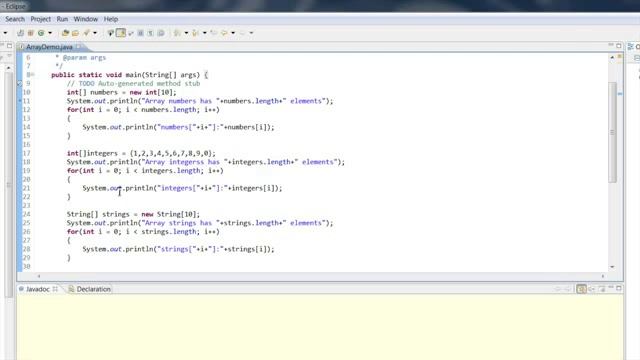The width and height of the screenshot is (640, 360).
Task: Select the ArrayDemo.java editor tab
Action: [49, 47]
